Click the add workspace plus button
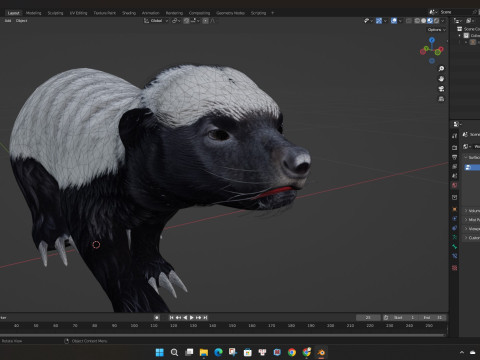This screenshot has height=360, width=480. (273, 13)
